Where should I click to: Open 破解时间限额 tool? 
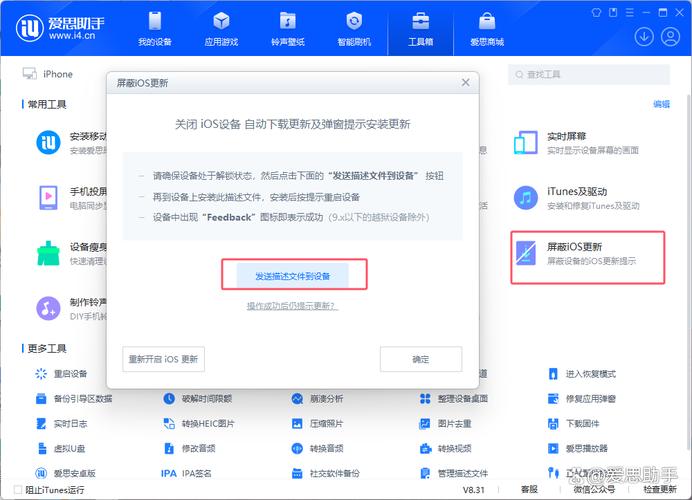coord(197,399)
